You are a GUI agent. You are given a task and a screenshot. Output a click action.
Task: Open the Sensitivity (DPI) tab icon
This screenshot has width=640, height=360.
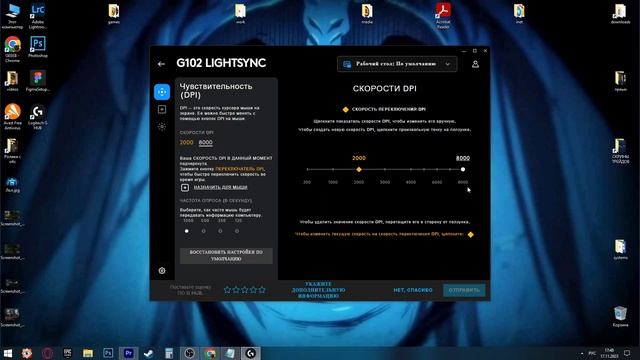click(x=162, y=92)
